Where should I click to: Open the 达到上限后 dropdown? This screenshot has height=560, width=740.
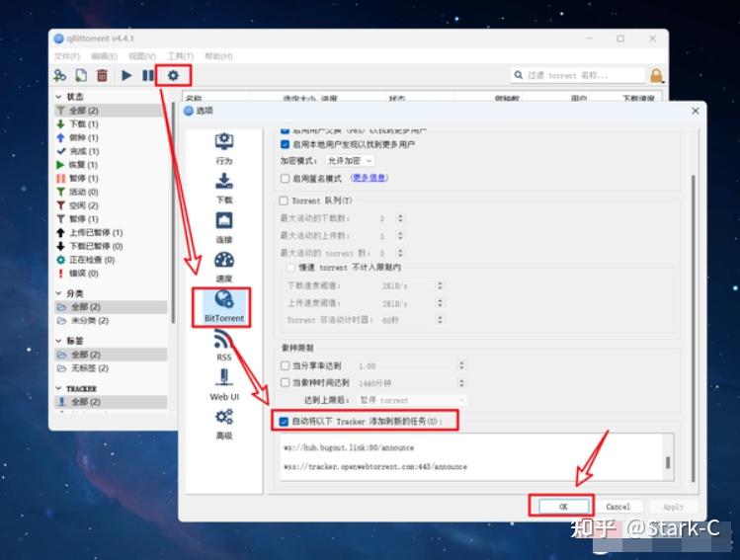tap(412, 400)
